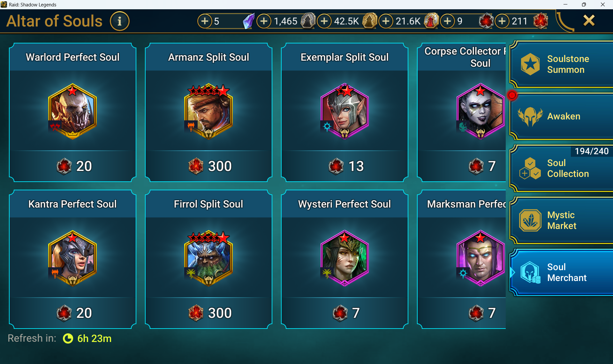This screenshot has height=364, width=613.
Task: Open the Soulstone Summon tab
Action: [562, 64]
